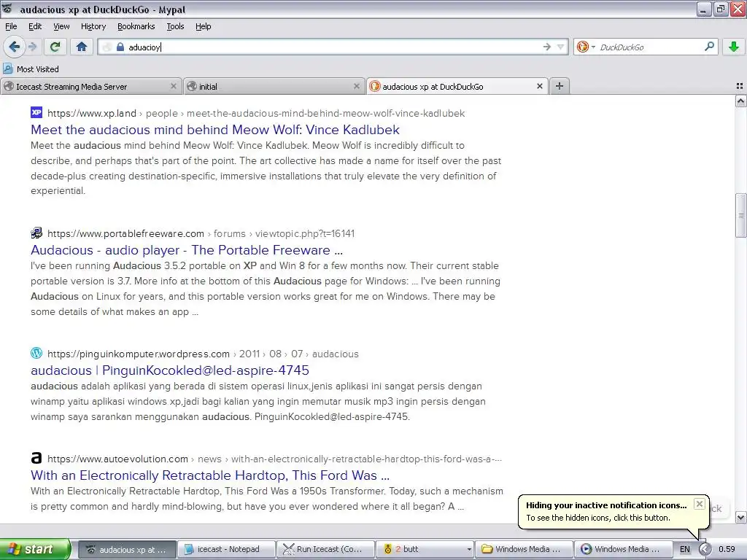Click the search magnifier icon
The image size is (747, 560).
point(709,46)
